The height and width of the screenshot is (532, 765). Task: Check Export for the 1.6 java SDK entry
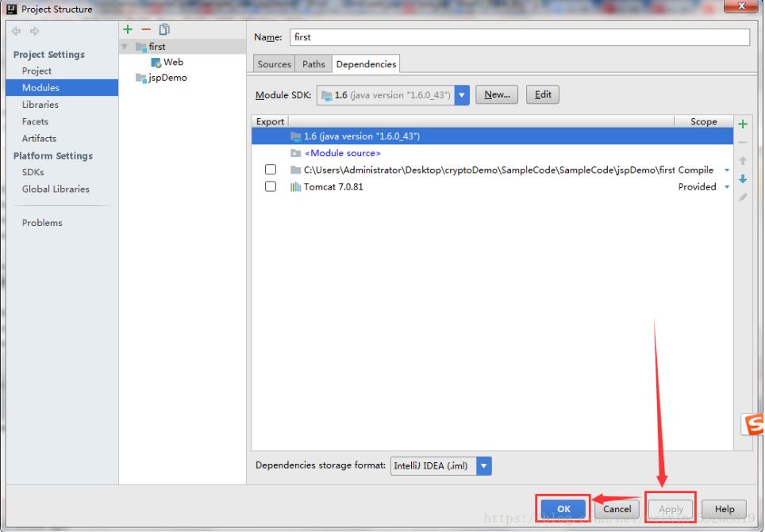pyautogui.click(x=271, y=136)
